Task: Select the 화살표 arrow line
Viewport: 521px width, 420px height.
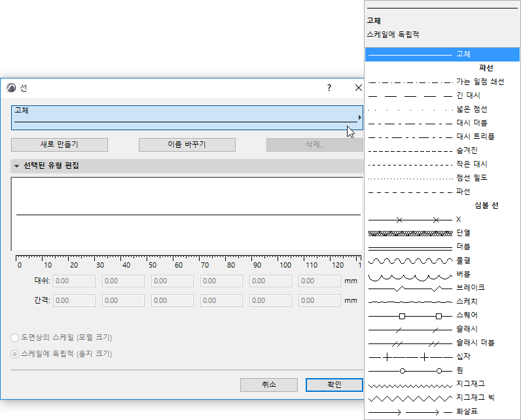Action: pos(442,411)
